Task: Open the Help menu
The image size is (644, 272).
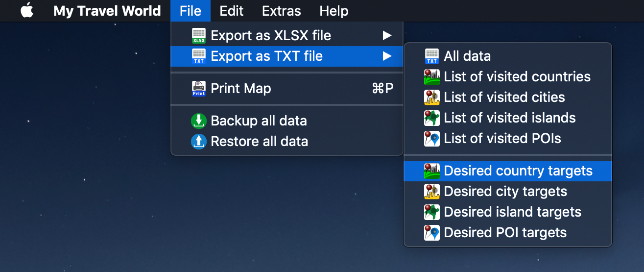Action: tap(334, 11)
